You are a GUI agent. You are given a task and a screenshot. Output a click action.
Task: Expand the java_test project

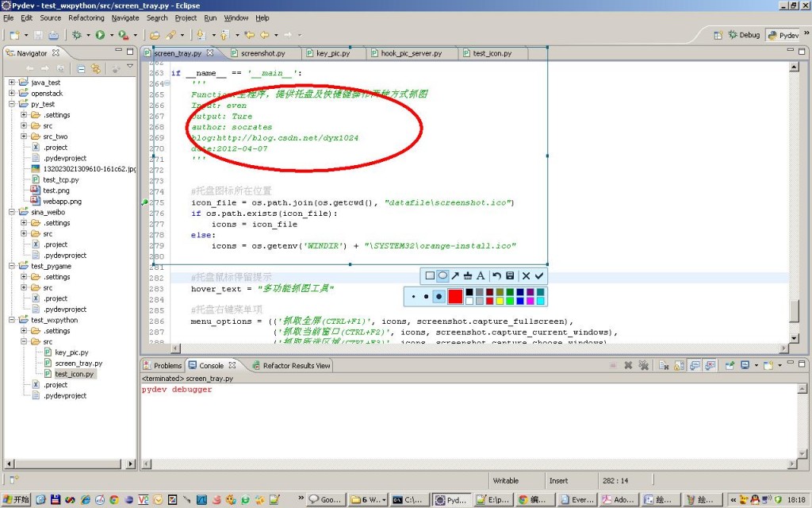[x=12, y=82]
